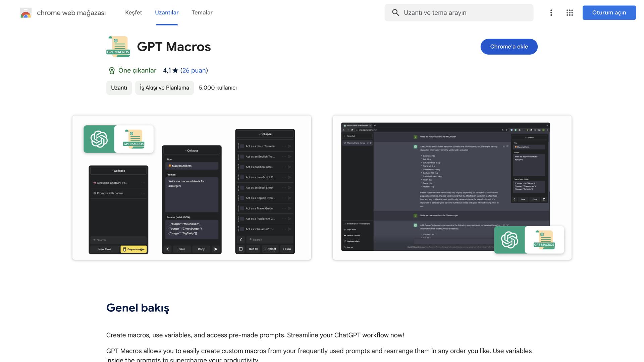Open the three-dot more options menu

[551, 13]
